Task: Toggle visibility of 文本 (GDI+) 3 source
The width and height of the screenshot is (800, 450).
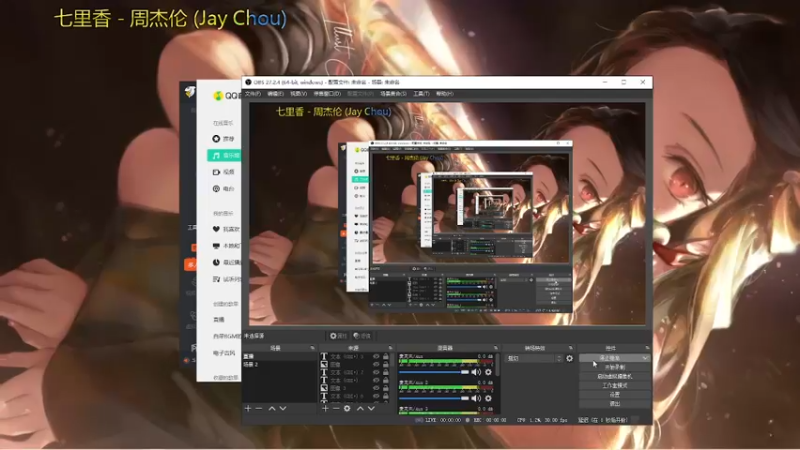Action: pos(376,357)
